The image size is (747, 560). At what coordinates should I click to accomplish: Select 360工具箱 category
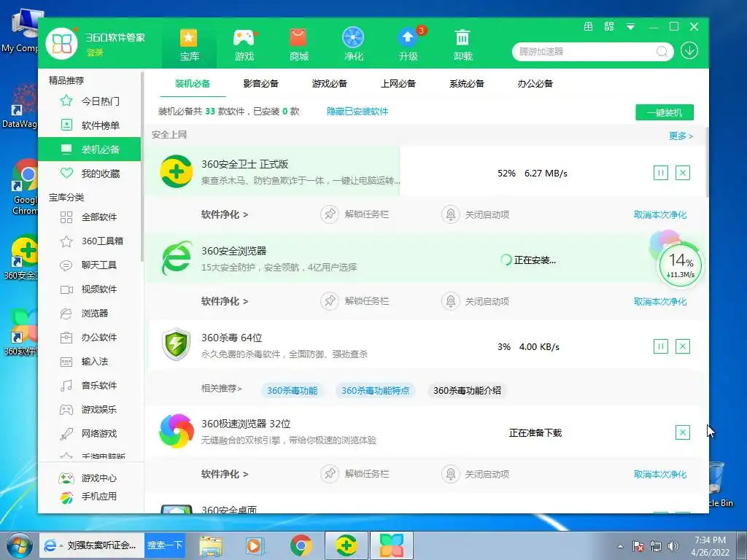(90, 241)
